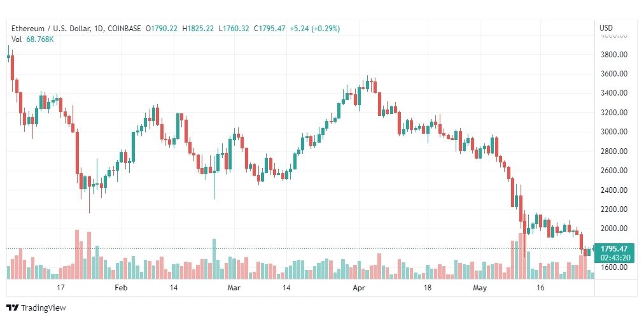
Task: Click the 17 date label in January
Action: 60,288
